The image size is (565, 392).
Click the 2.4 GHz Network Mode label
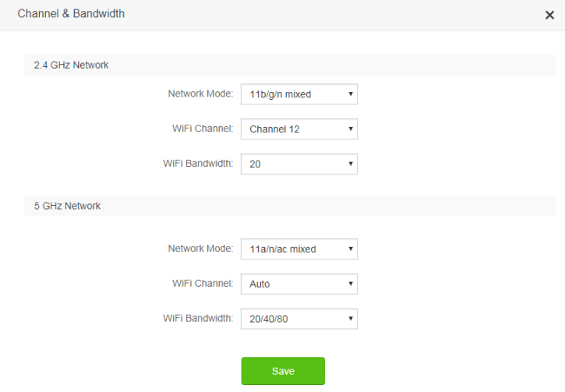coord(200,94)
